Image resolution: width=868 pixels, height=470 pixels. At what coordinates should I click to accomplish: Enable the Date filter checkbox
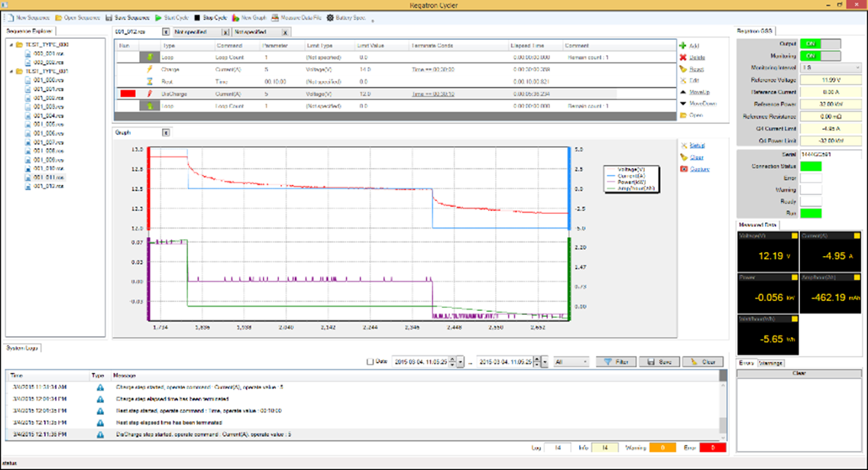371,361
